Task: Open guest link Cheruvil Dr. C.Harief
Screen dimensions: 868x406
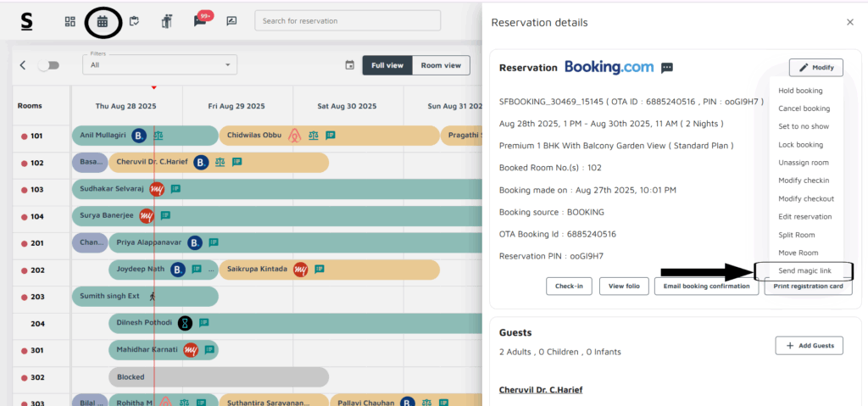Action: (541, 390)
